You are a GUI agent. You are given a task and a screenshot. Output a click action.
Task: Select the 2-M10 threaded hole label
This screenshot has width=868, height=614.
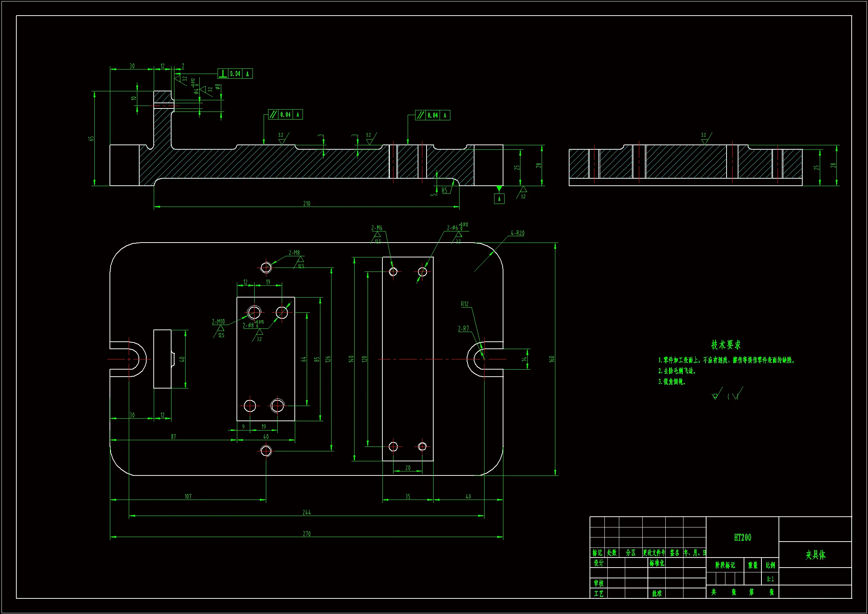(218, 322)
